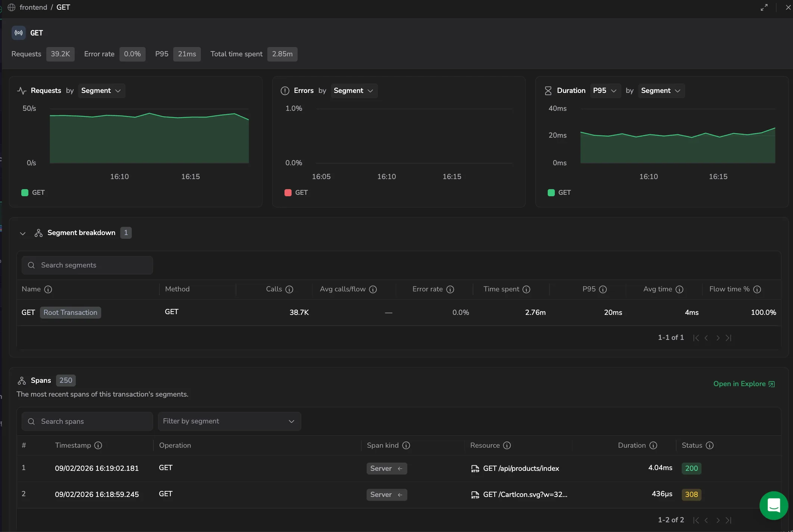Collapse the Segment breakdown section

[23, 233]
